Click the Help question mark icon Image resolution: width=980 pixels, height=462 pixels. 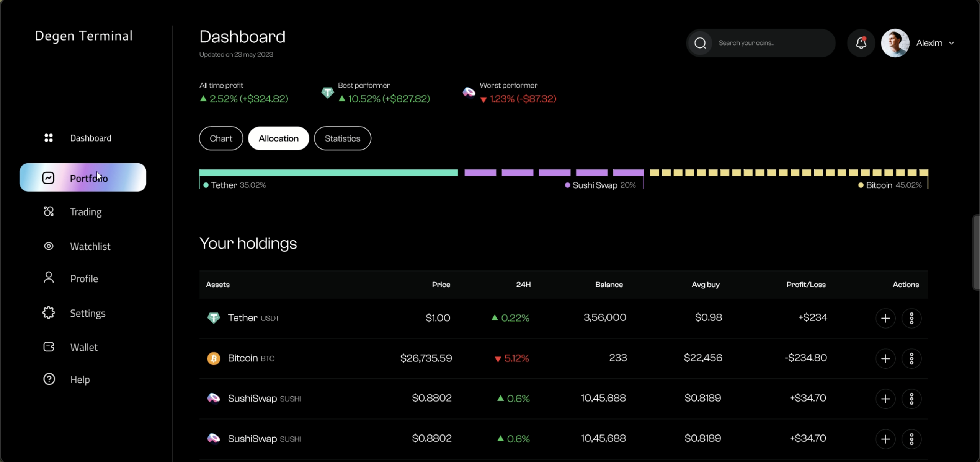click(49, 379)
